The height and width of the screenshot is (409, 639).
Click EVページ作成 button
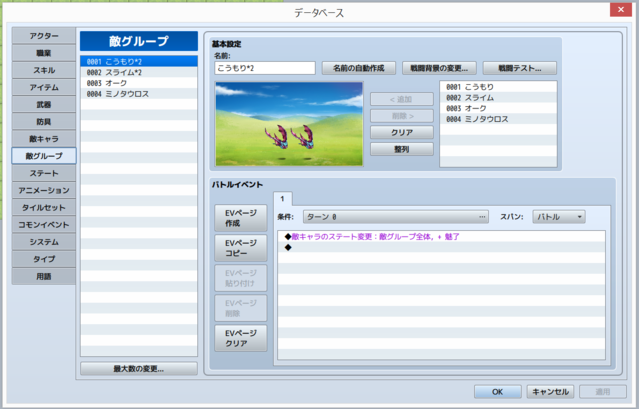point(241,218)
